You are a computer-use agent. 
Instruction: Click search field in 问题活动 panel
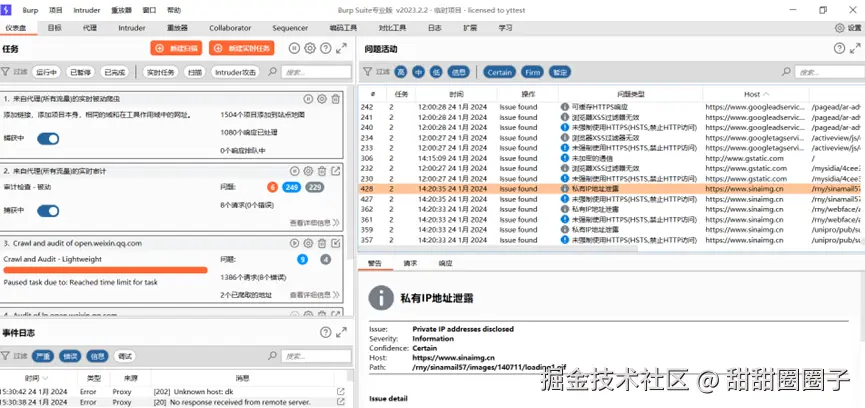[x=828, y=72]
